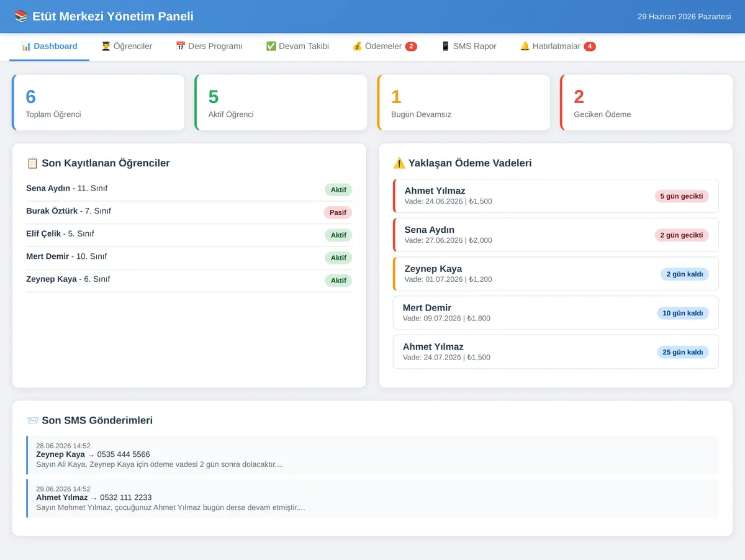
Task: Click the Aktif badge on Mert Demir's row
Action: tap(338, 258)
